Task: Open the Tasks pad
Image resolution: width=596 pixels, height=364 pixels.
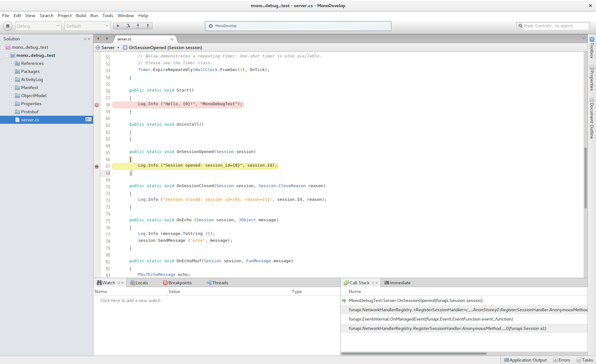Action: click(x=585, y=360)
